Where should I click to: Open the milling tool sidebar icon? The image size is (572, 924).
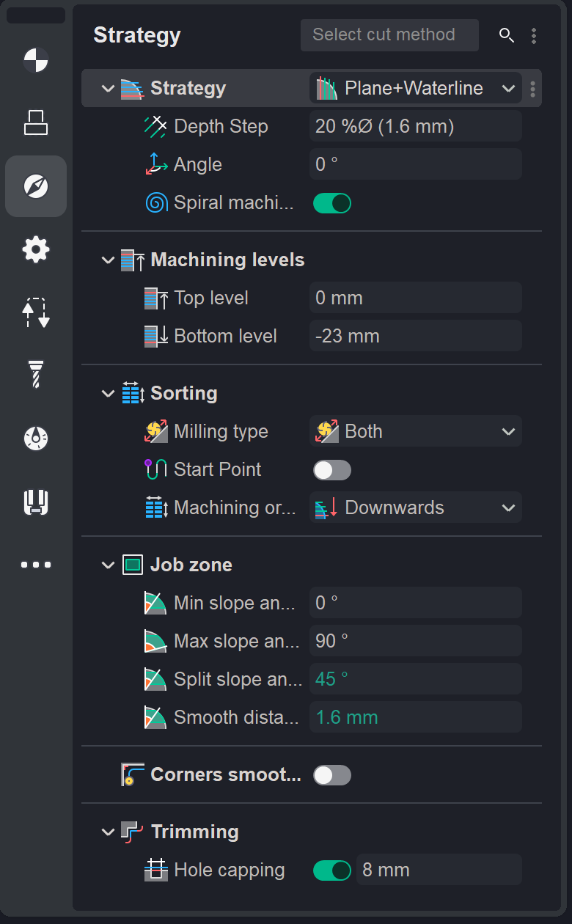click(x=36, y=375)
